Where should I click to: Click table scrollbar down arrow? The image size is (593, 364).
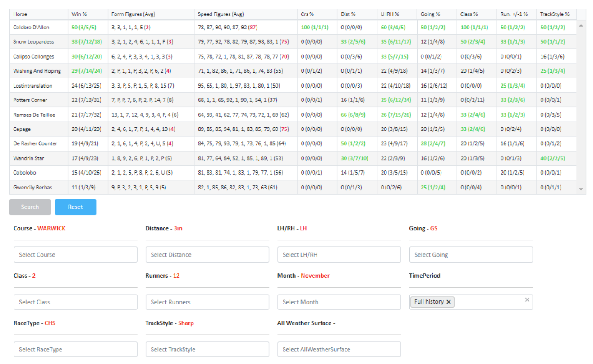click(x=581, y=189)
